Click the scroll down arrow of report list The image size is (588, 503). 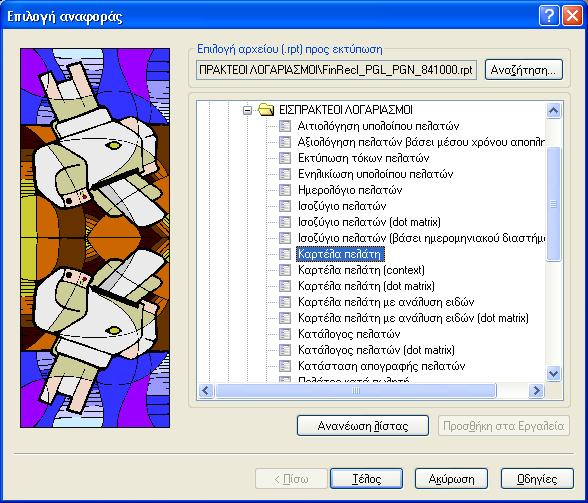554,374
